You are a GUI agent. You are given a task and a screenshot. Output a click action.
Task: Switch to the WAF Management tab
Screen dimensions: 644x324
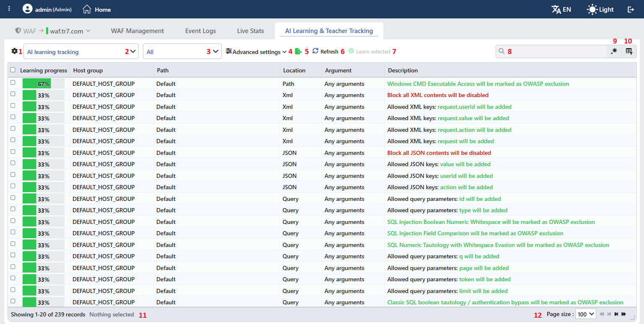tap(137, 31)
